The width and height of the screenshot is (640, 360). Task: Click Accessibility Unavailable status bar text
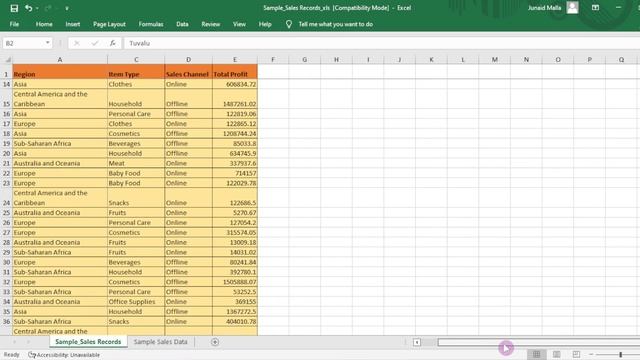pos(64,355)
